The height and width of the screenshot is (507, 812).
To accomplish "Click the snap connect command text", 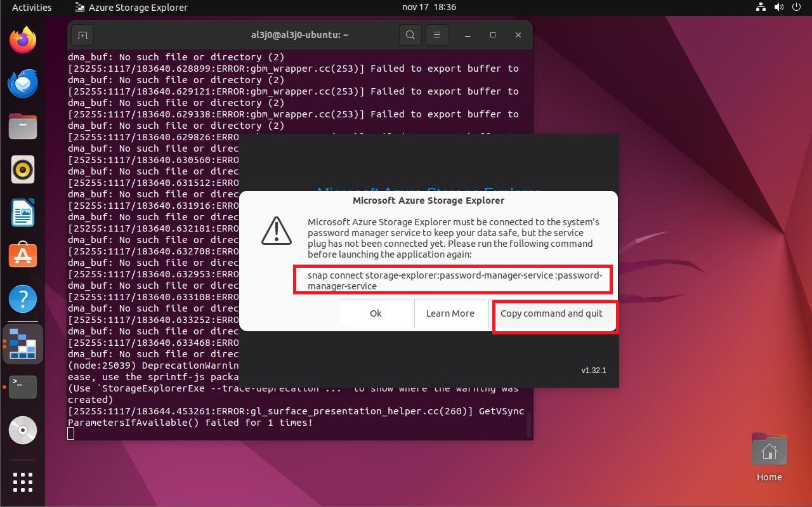I will pos(454,280).
